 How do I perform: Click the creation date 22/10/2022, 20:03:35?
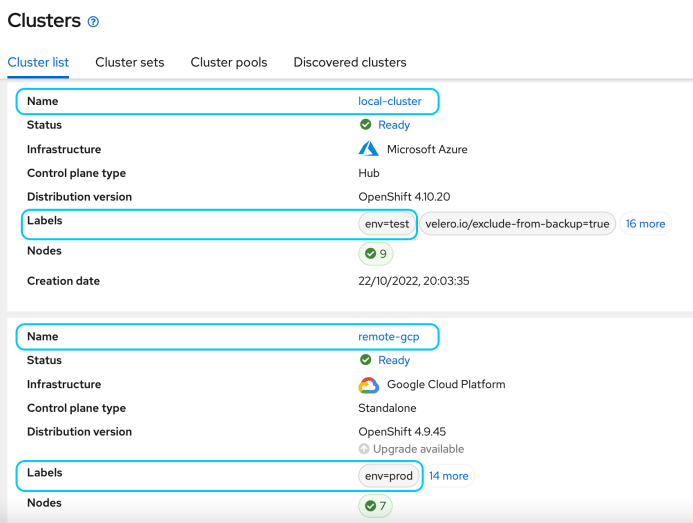click(414, 281)
